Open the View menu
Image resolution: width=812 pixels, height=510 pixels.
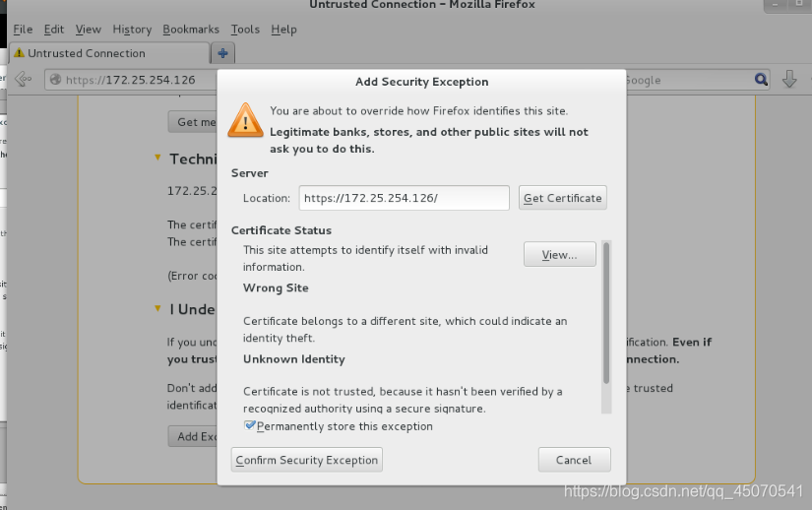[x=88, y=30]
